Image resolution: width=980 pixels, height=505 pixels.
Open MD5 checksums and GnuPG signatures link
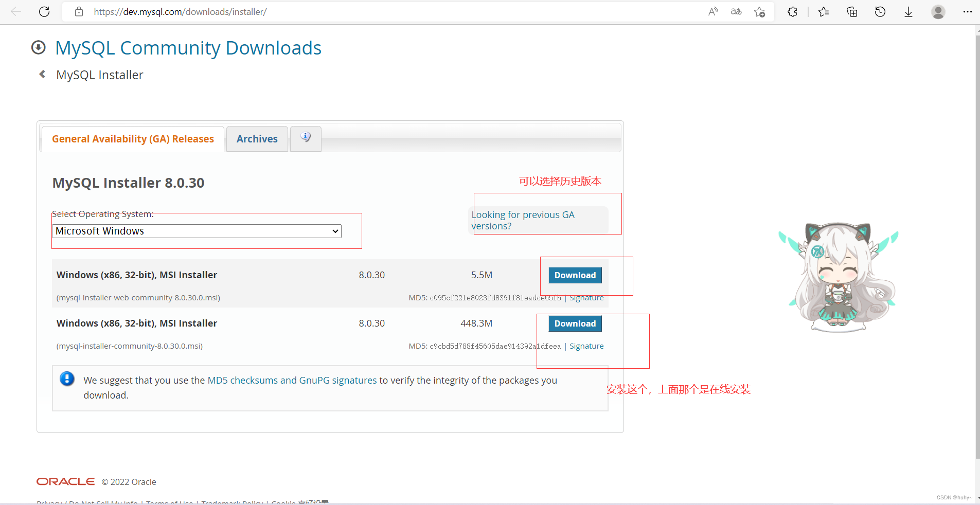(292, 380)
